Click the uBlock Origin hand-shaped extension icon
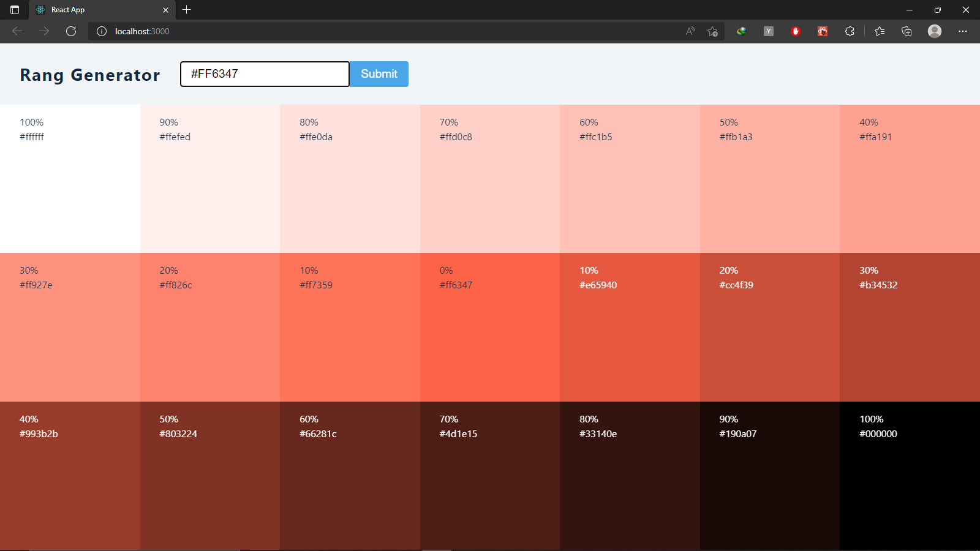 [x=795, y=31]
